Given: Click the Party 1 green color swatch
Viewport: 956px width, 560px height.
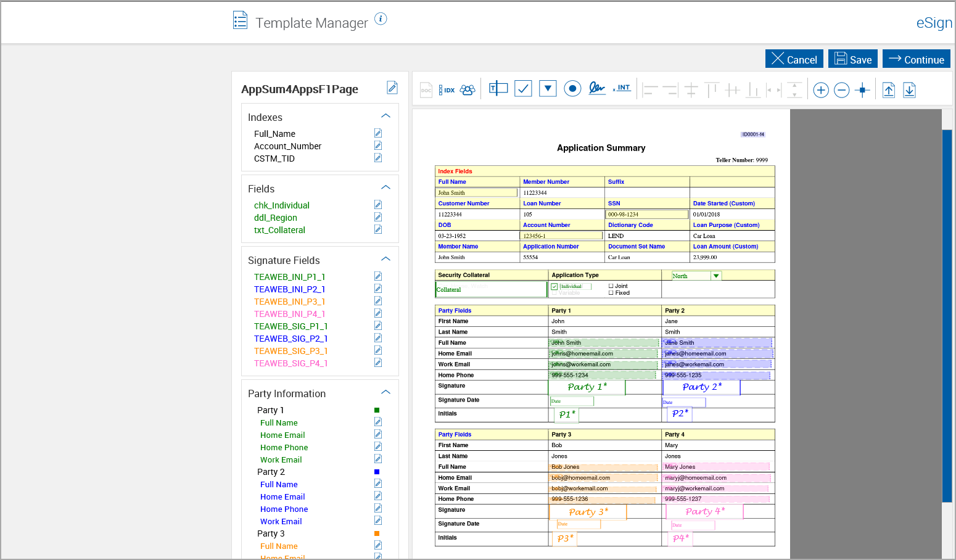Looking at the screenshot, I should 377,410.
